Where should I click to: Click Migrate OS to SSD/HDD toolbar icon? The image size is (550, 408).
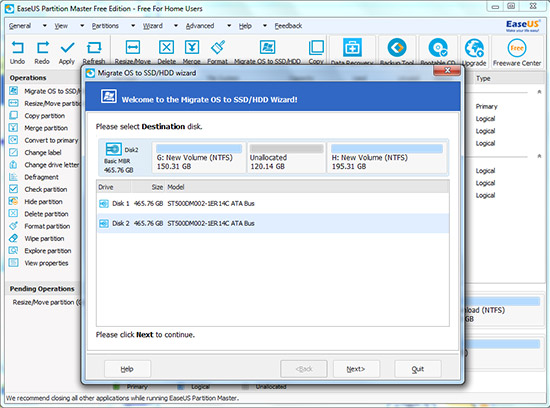tap(267, 47)
